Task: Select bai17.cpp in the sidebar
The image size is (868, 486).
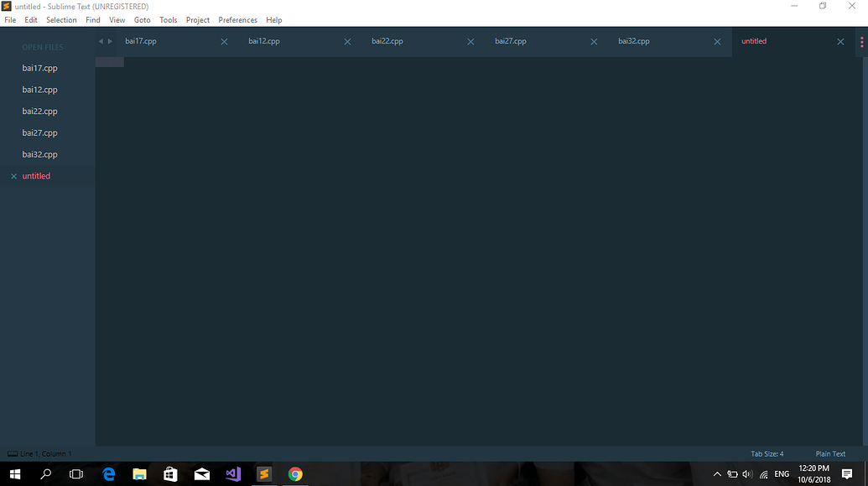Action: [x=39, y=68]
